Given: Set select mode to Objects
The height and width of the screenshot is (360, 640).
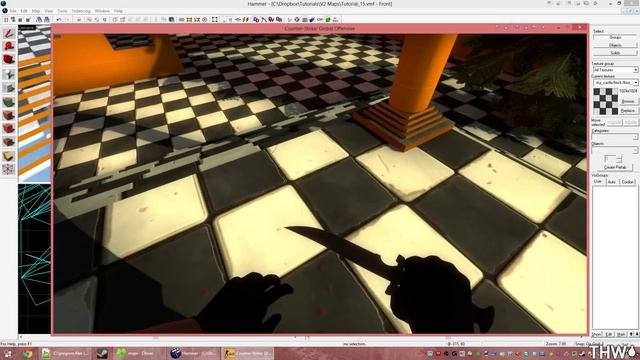Looking at the screenshot, I should pos(615,45).
